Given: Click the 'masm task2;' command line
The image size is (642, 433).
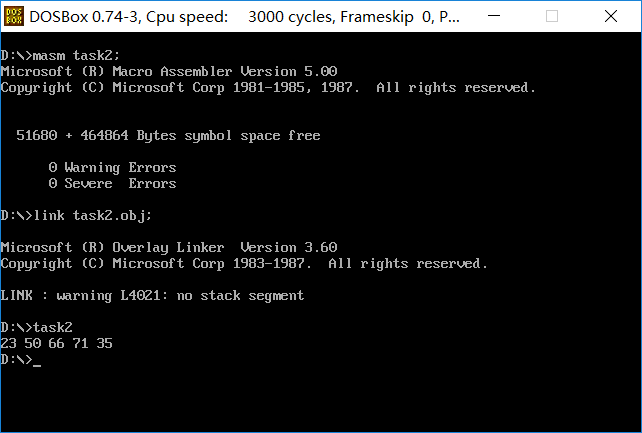Looking at the screenshot, I should click(x=60, y=55).
